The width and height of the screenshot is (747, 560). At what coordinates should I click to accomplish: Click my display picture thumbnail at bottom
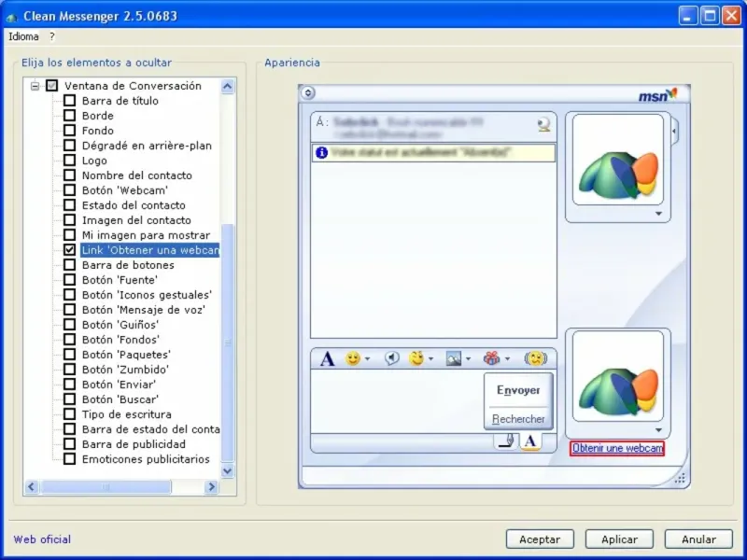tap(618, 376)
